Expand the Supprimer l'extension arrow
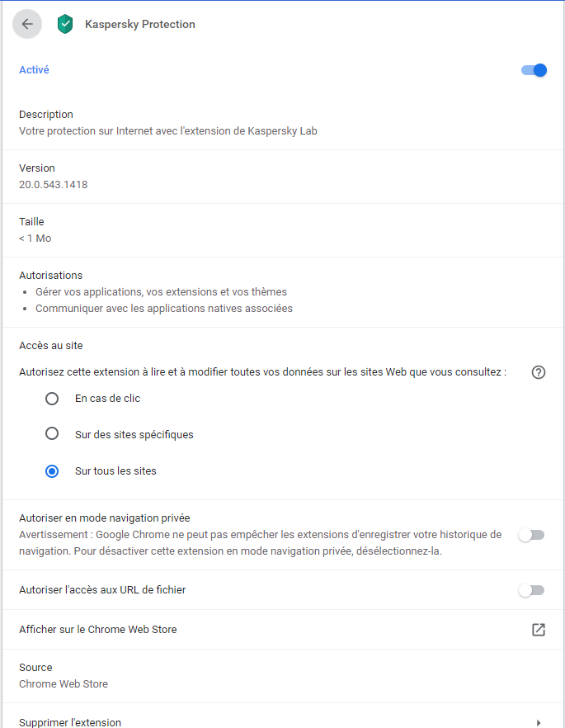 pos(539,722)
